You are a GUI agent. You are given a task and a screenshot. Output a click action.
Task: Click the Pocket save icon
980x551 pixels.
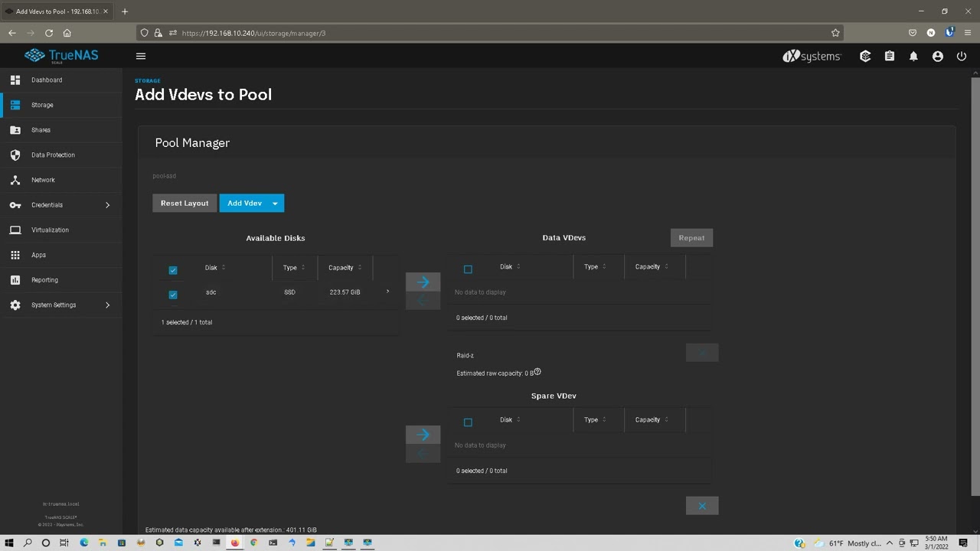[x=913, y=33]
